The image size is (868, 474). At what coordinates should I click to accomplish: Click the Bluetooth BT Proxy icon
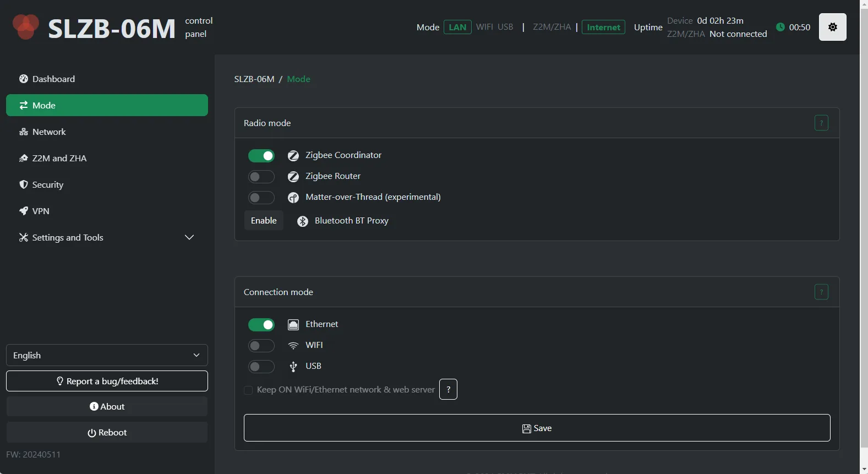(x=302, y=221)
